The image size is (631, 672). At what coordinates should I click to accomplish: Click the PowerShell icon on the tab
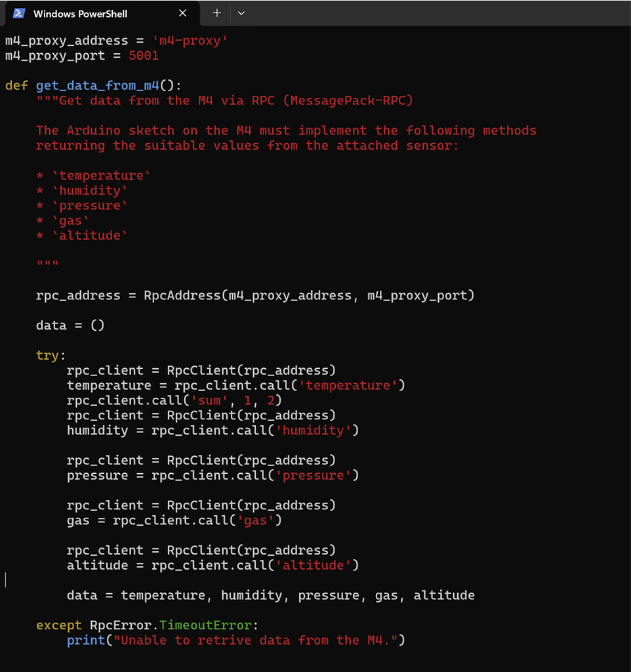[x=18, y=13]
